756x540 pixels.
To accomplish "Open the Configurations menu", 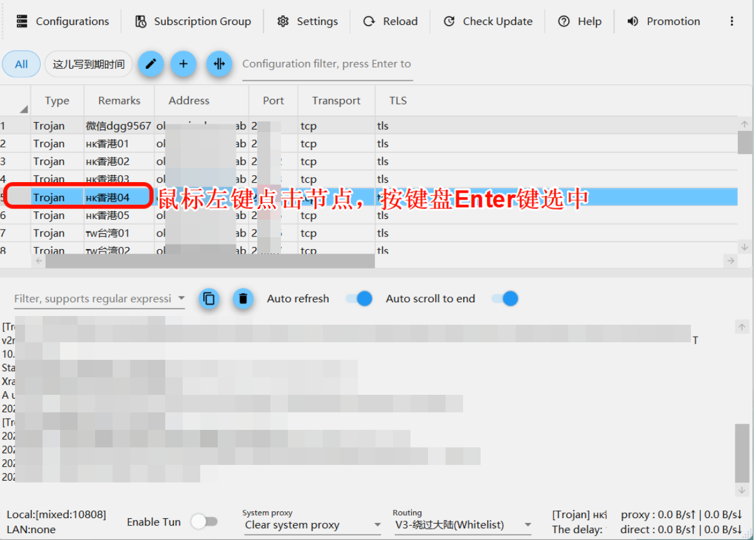I will point(63,21).
